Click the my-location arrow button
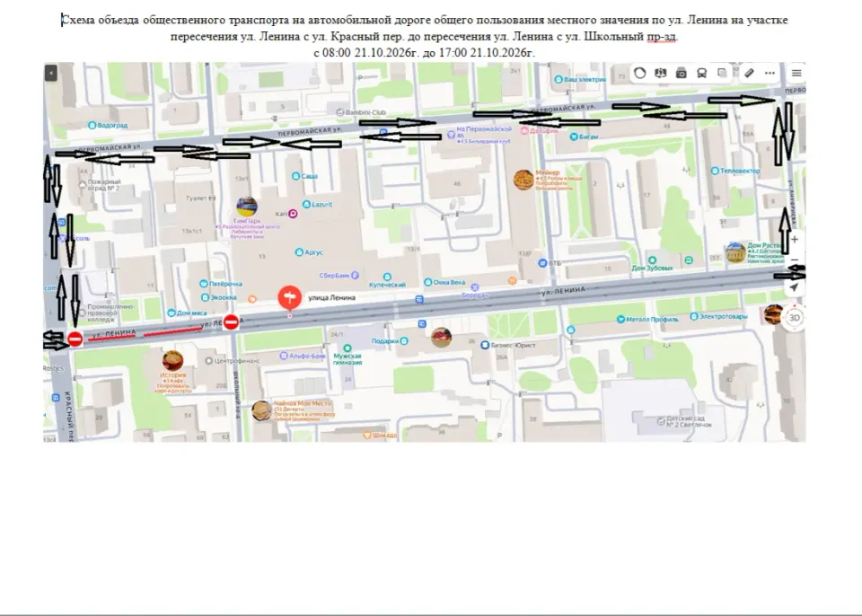This screenshot has width=862, height=616. click(794, 287)
